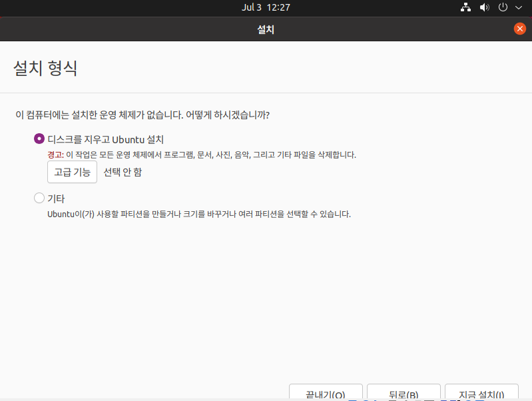Open the clock 'Jul 3 12:27' in top bar
Screen dimensions: 532x401
[x=266, y=7]
